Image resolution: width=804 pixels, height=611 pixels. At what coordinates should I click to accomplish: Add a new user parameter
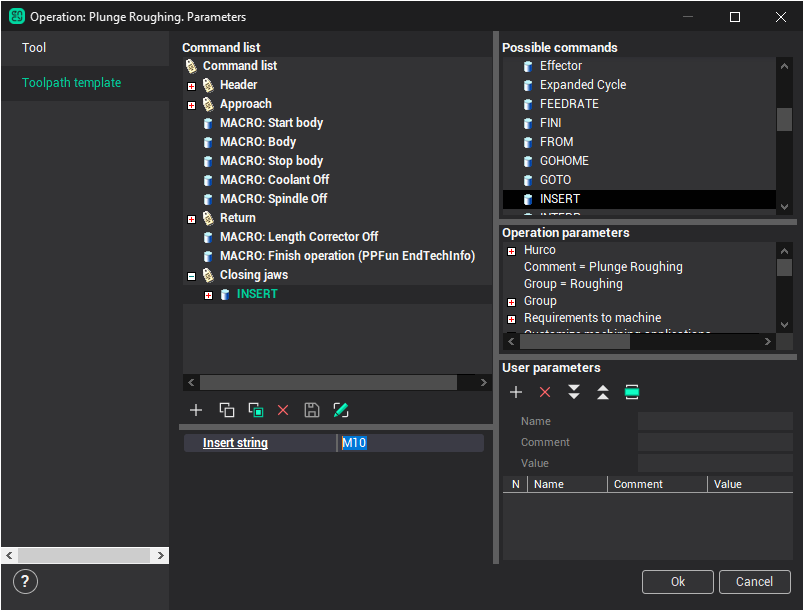click(516, 392)
